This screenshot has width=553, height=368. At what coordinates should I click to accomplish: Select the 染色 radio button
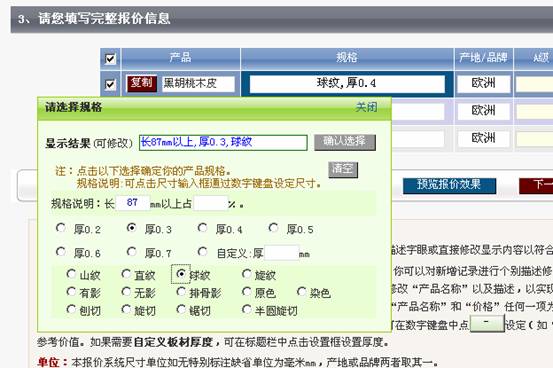tap(302, 291)
